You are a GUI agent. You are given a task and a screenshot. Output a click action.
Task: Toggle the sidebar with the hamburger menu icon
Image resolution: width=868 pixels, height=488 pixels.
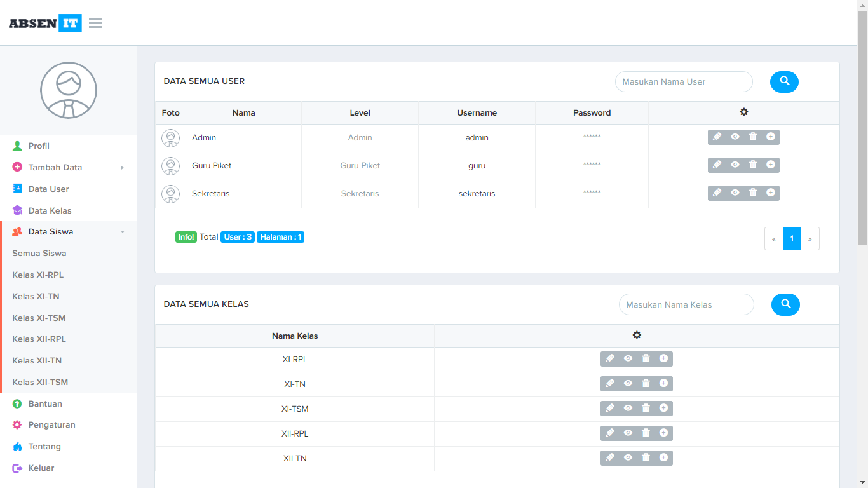95,24
